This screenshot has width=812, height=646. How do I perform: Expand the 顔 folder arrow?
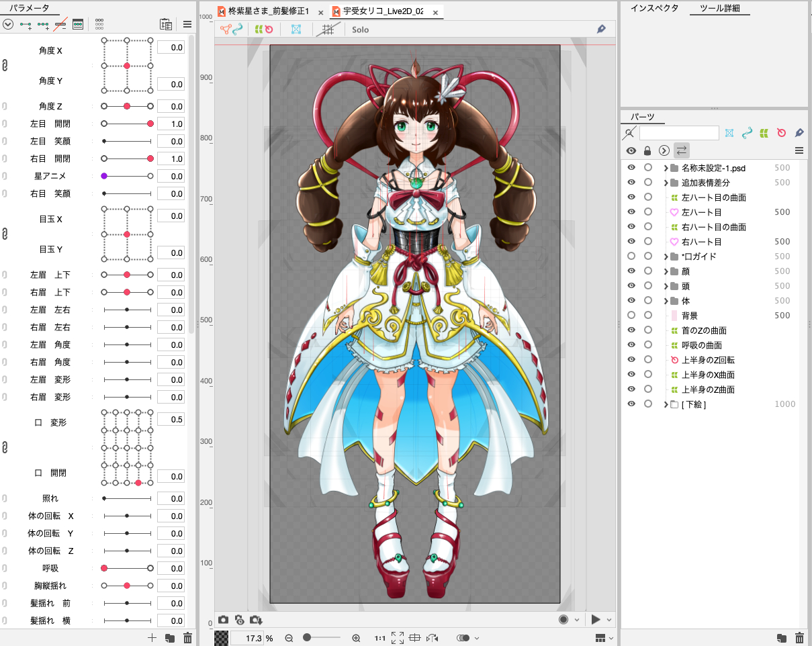coord(666,271)
